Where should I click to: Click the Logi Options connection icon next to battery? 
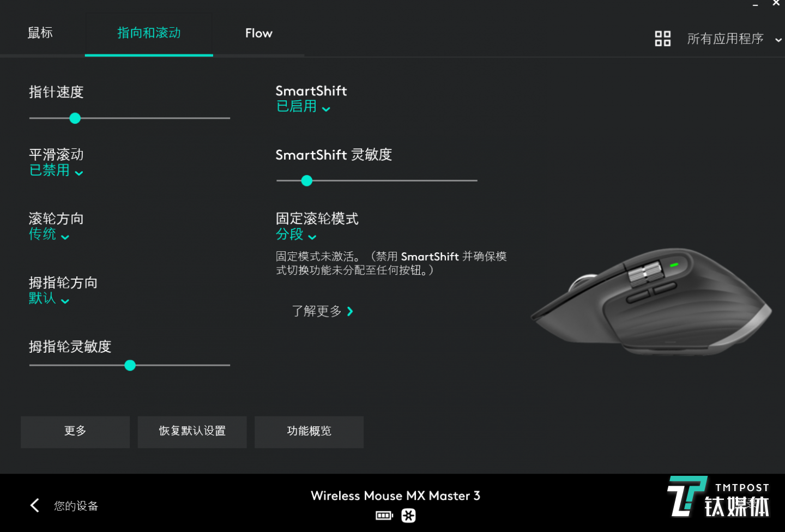pyautogui.click(x=408, y=515)
